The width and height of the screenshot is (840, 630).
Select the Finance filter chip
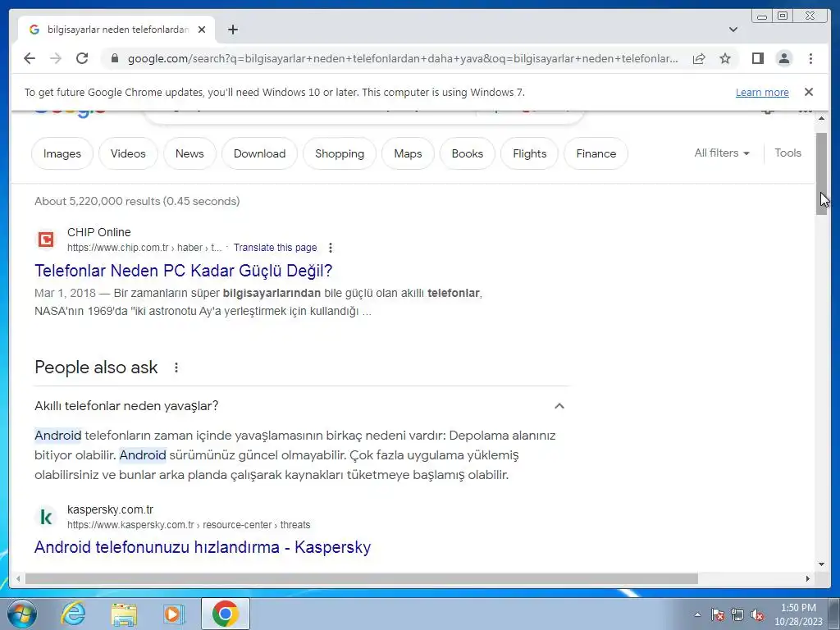pyautogui.click(x=596, y=153)
